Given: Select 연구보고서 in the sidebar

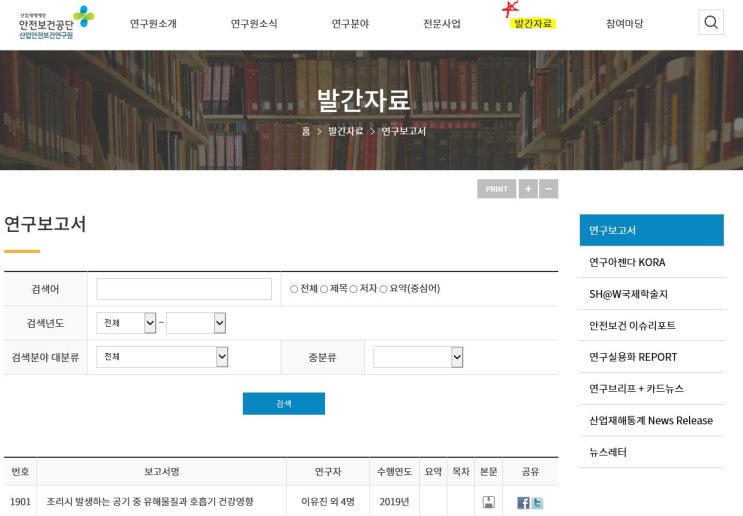Looking at the screenshot, I should [652, 230].
